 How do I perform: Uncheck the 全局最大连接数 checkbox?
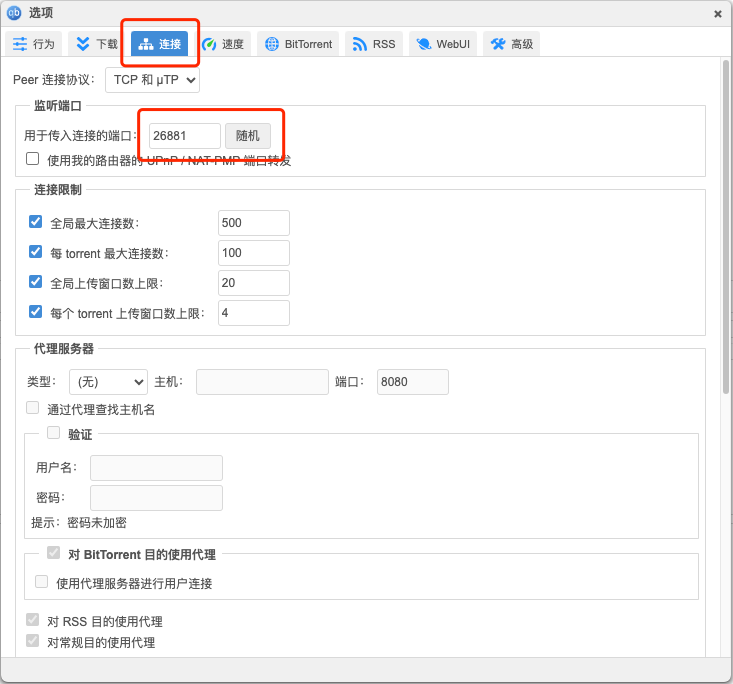coord(36,222)
